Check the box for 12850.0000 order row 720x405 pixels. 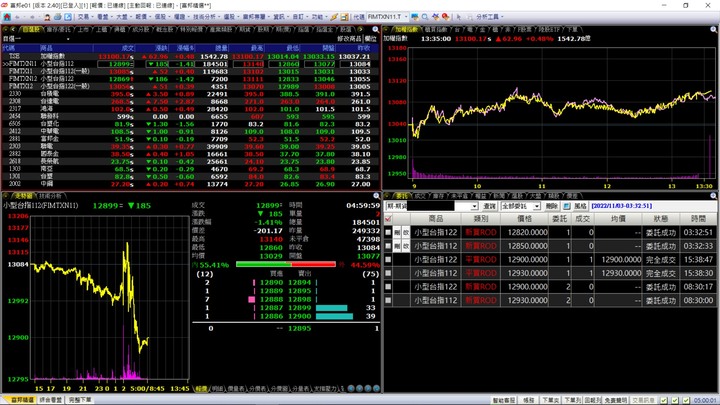pos(388,246)
